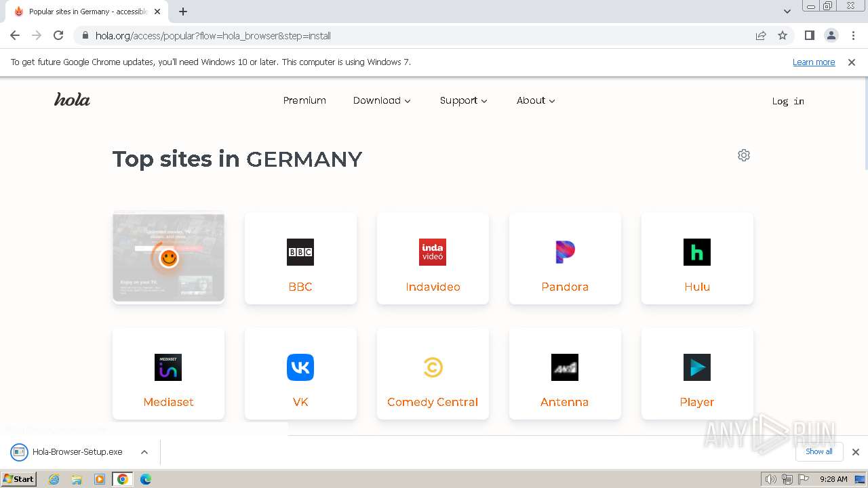Click the Action Center flag tray icon
The height and width of the screenshot is (488, 868).
(803, 479)
